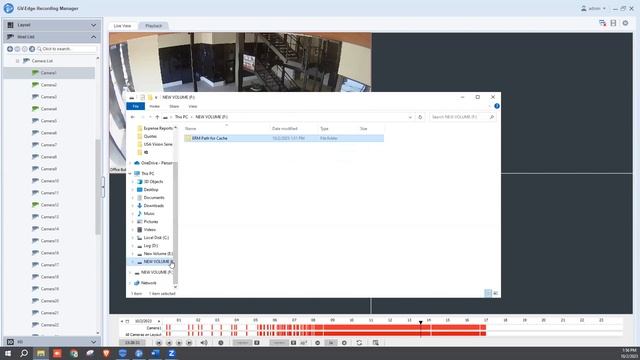Screen dimensions: 640x360
Task: Select Camera5 in the camera list
Action: click(x=49, y=121)
